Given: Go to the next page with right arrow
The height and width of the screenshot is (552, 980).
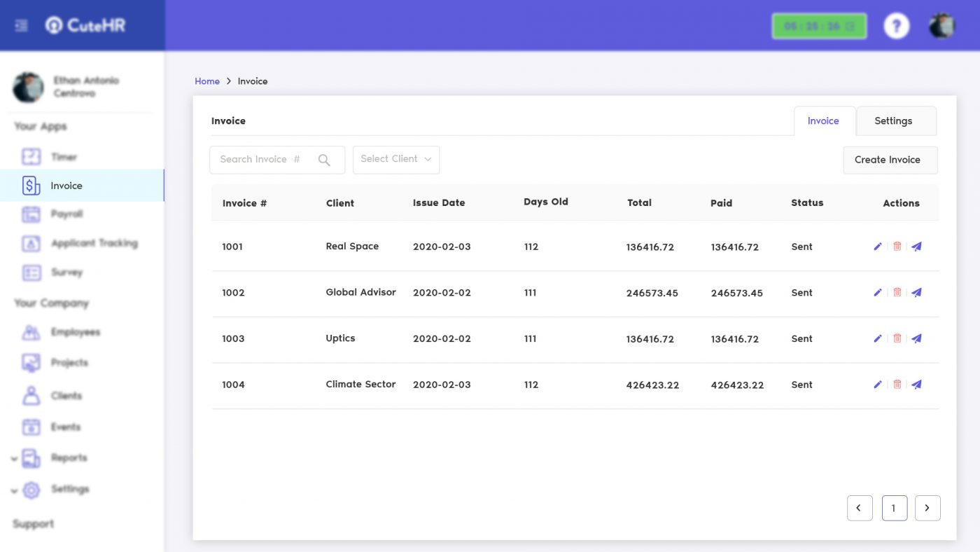Looking at the screenshot, I should pos(927,509).
